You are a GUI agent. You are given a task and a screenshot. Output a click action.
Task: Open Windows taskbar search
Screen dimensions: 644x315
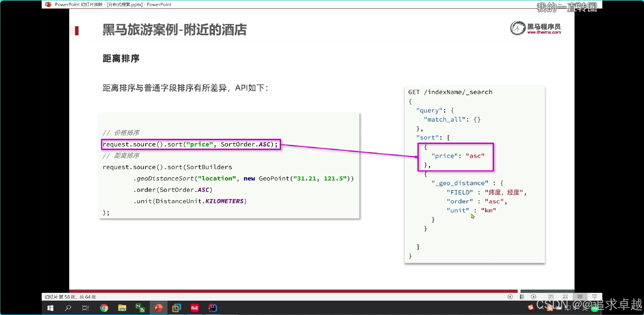tap(68, 308)
